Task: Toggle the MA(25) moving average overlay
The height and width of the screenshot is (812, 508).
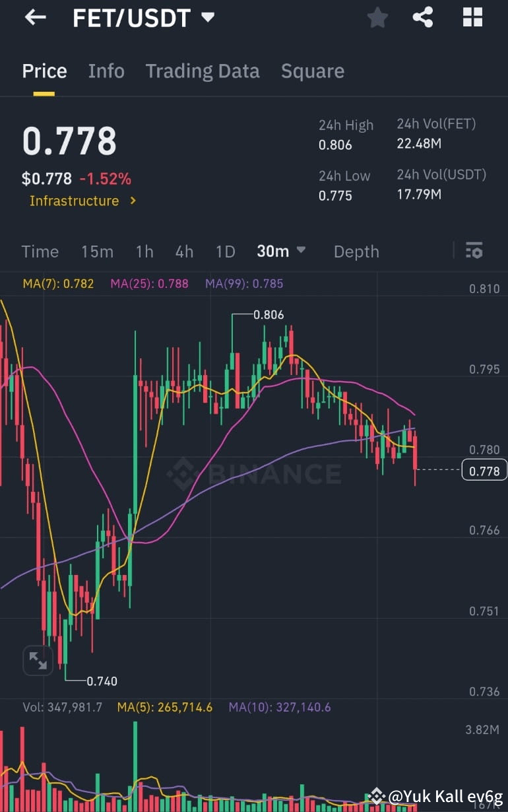Action: pyautogui.click(x=149, y=283)
